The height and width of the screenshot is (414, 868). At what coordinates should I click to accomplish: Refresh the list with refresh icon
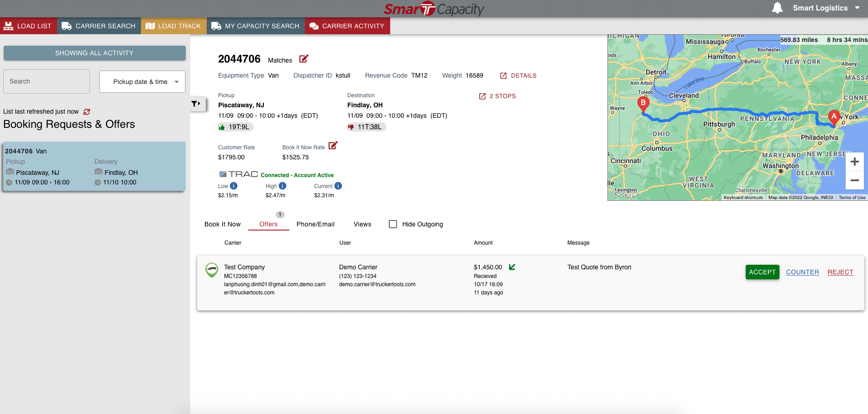tap(87, 111)
